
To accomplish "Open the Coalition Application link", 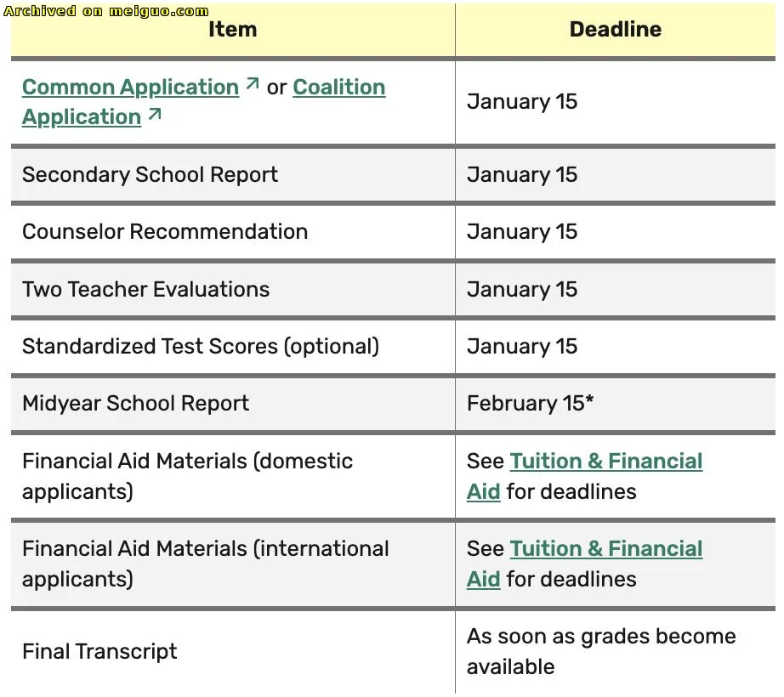I will pyautogui.click(x=338, y=88).
